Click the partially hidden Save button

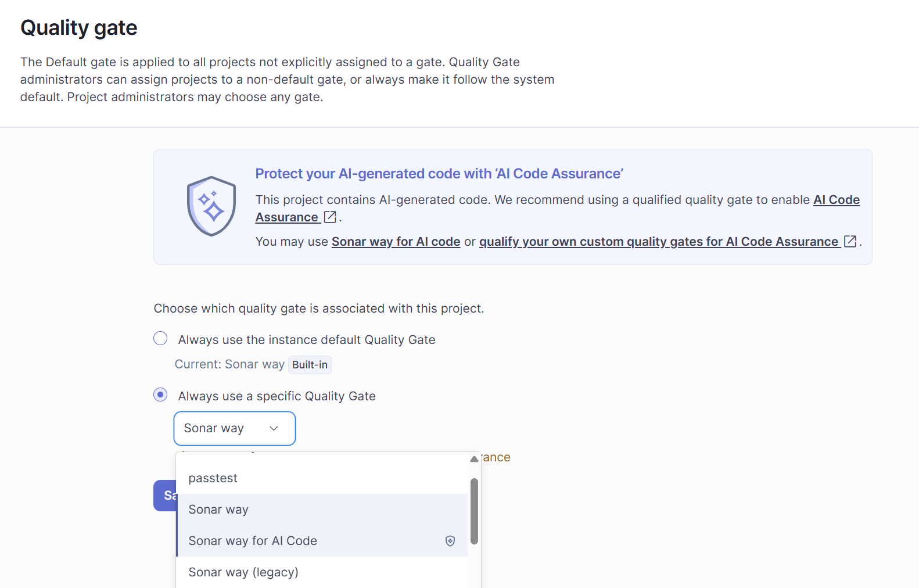click(165, 496)
